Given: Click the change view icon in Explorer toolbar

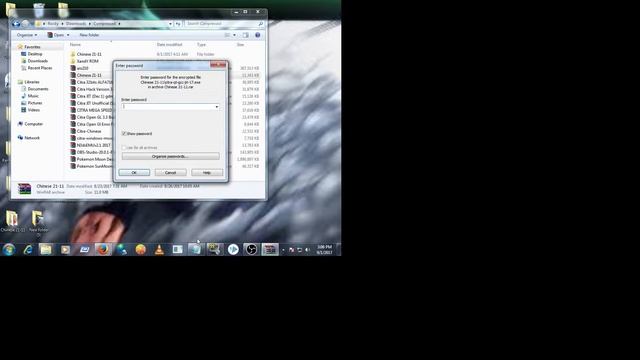Looking at the screenshot, I should tap(227, 35).
